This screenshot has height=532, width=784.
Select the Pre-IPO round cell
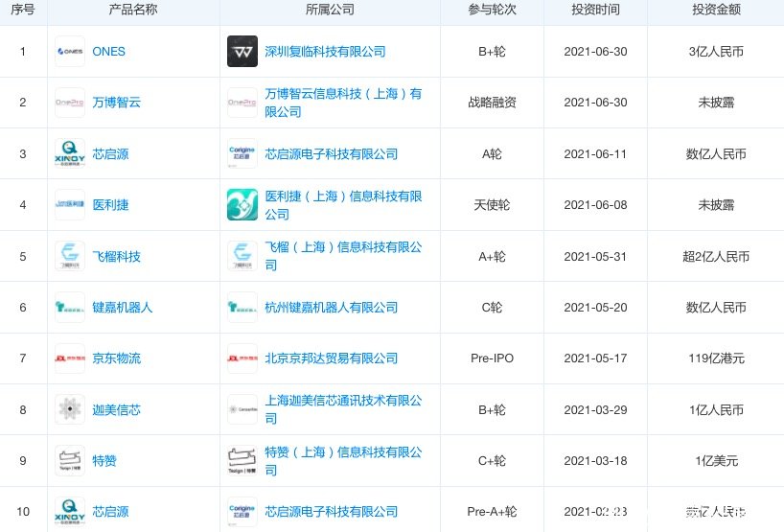492,359
